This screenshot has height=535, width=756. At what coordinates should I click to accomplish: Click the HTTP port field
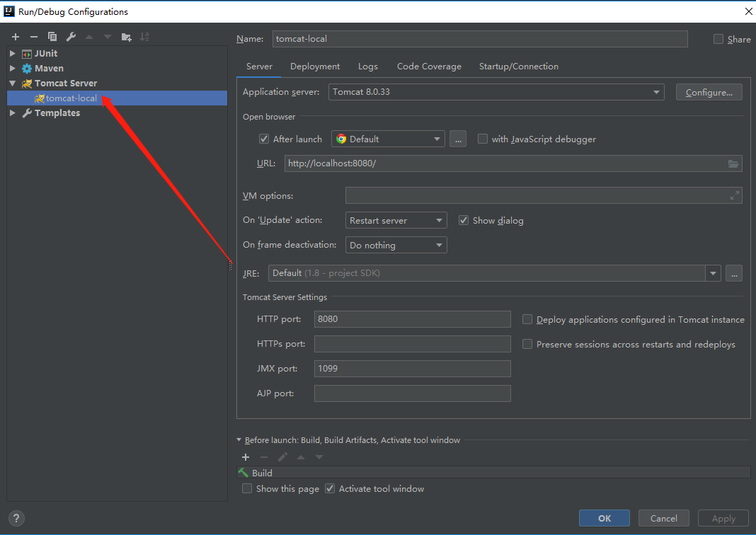[x=412, y=319]
